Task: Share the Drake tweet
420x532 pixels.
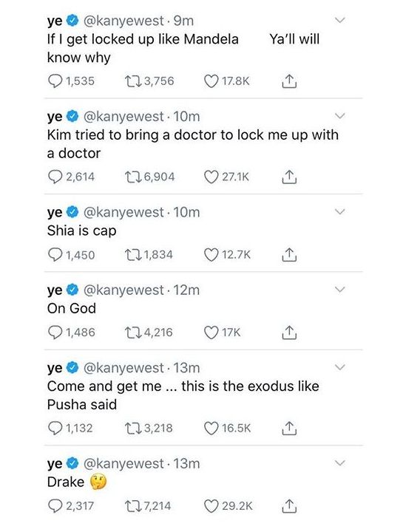Action: pyautogui.click(x=289, y=506)
